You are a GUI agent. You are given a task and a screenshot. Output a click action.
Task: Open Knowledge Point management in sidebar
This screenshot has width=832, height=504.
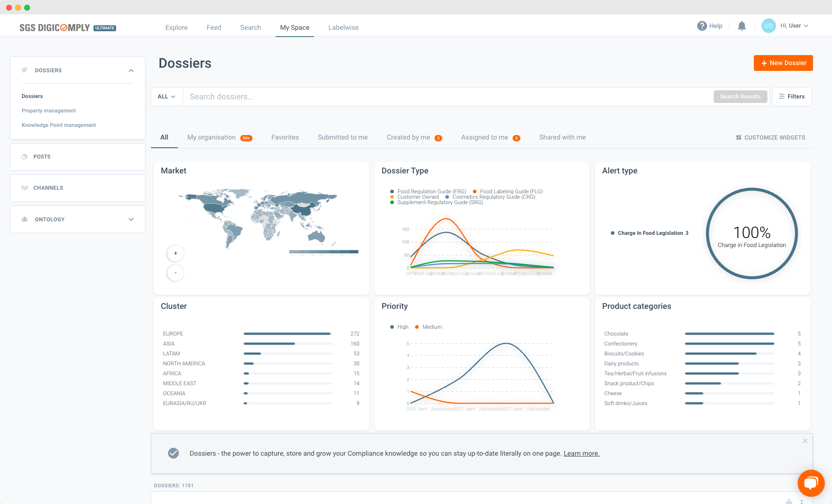(59, 125)
